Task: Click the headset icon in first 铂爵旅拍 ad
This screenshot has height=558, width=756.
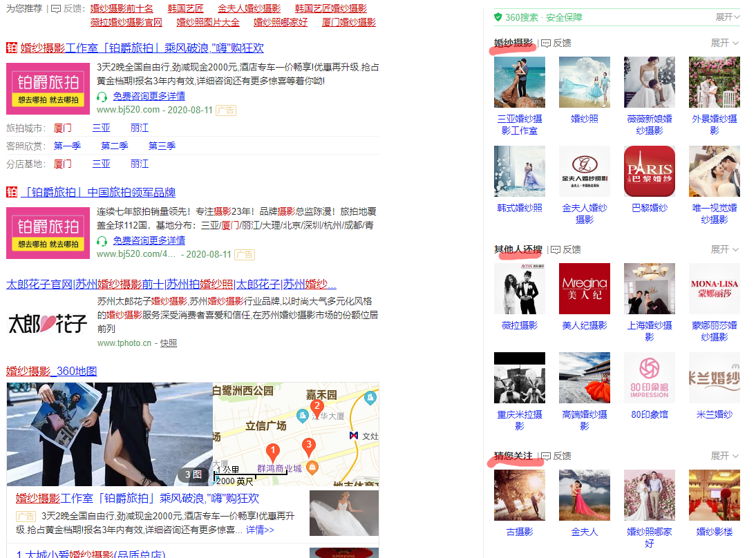Action: (102, 97)
